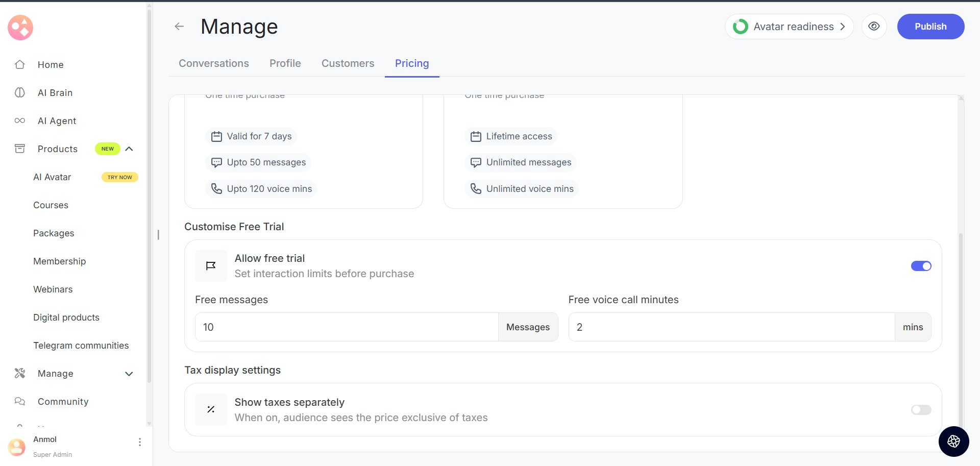The height and width of the screenshot is (466, 980).
Task: Expand the Manage sidebar section chevron
Action: point(129,374)
